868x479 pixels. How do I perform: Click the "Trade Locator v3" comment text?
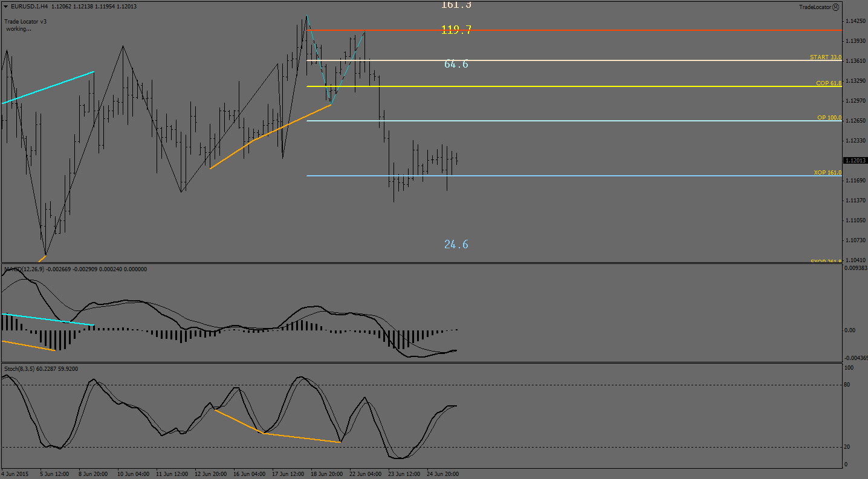point(25,21)
